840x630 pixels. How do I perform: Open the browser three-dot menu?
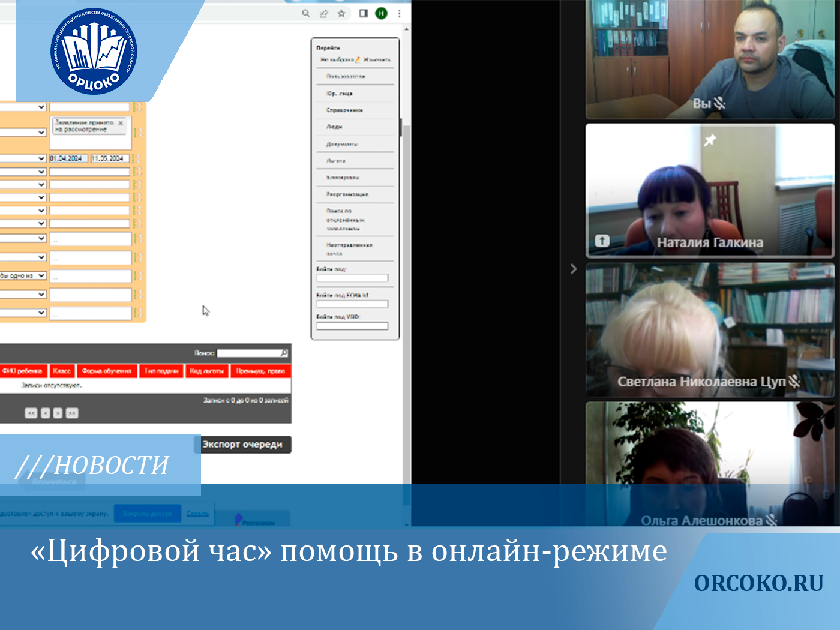pyautogui.click(x=400, y=13)
